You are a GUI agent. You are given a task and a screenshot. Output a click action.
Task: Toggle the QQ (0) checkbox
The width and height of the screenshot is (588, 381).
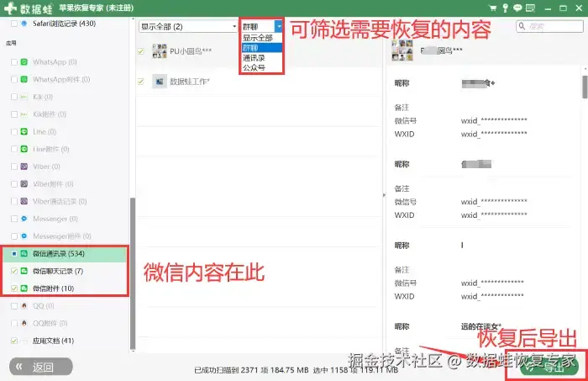coord(14,306)
